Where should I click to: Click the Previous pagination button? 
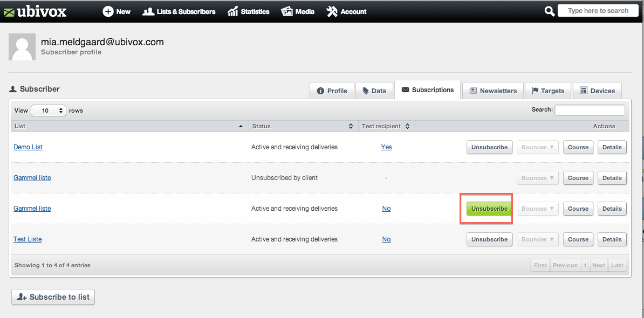point(565,266)
